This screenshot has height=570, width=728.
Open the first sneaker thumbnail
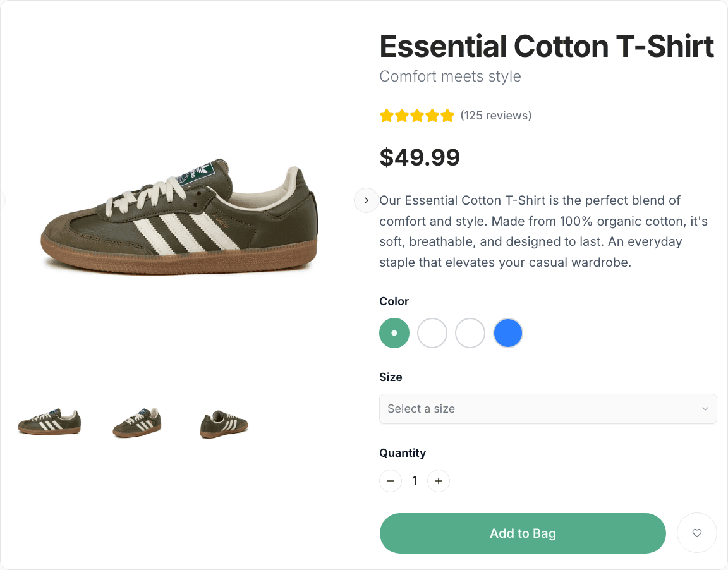point(49,422)
